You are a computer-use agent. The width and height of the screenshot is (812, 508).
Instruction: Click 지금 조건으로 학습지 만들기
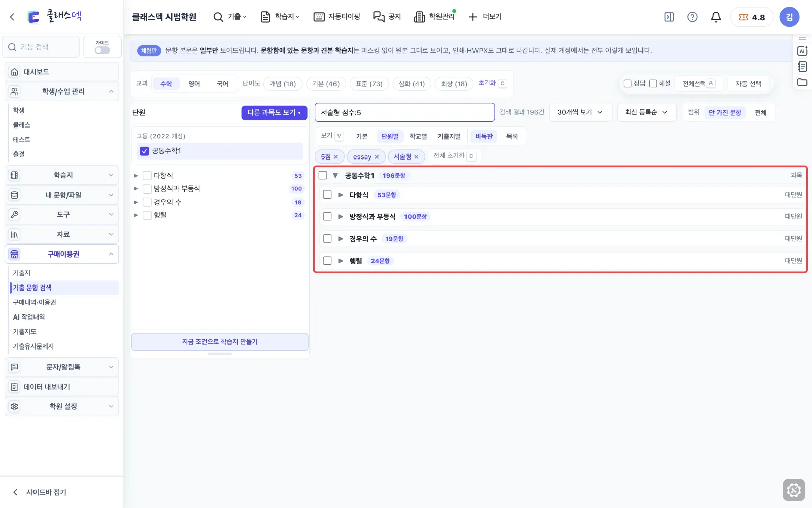(x=220, y=342)
